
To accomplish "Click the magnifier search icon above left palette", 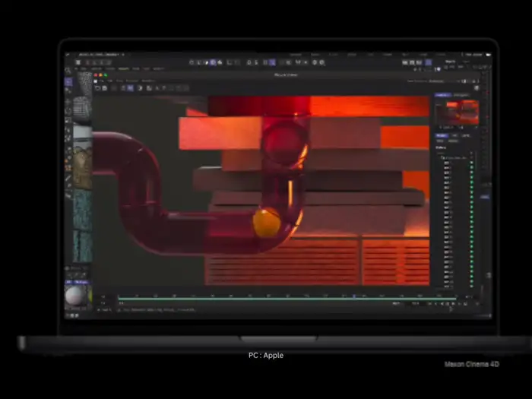I will [x=68, y=71].
